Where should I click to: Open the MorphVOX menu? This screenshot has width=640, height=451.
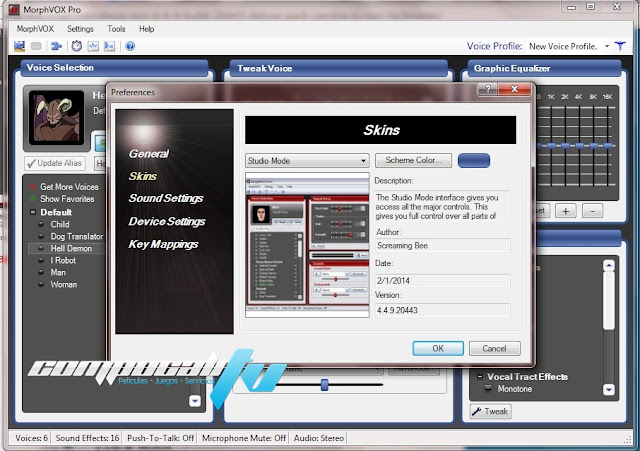tap(35, 29)
